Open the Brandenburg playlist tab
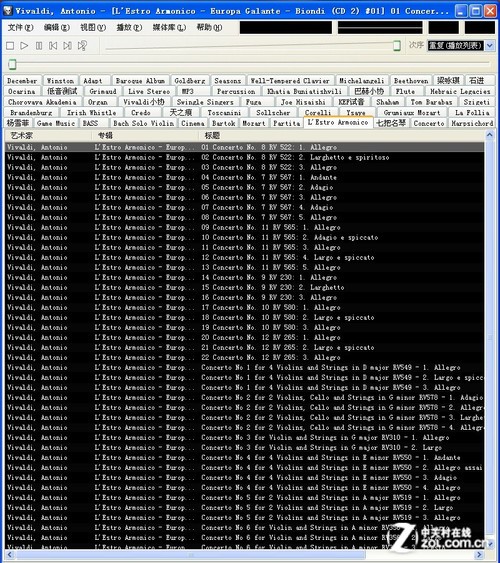 (x=31, y=113)
